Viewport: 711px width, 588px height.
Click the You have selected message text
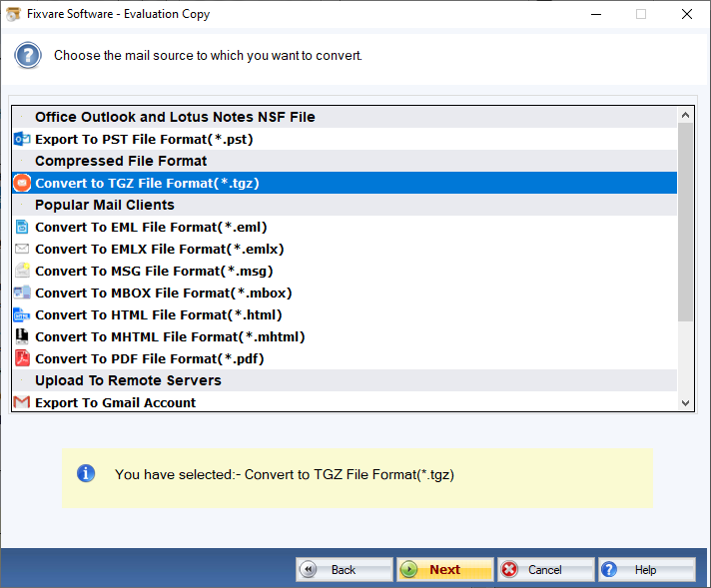pos(285,474)
